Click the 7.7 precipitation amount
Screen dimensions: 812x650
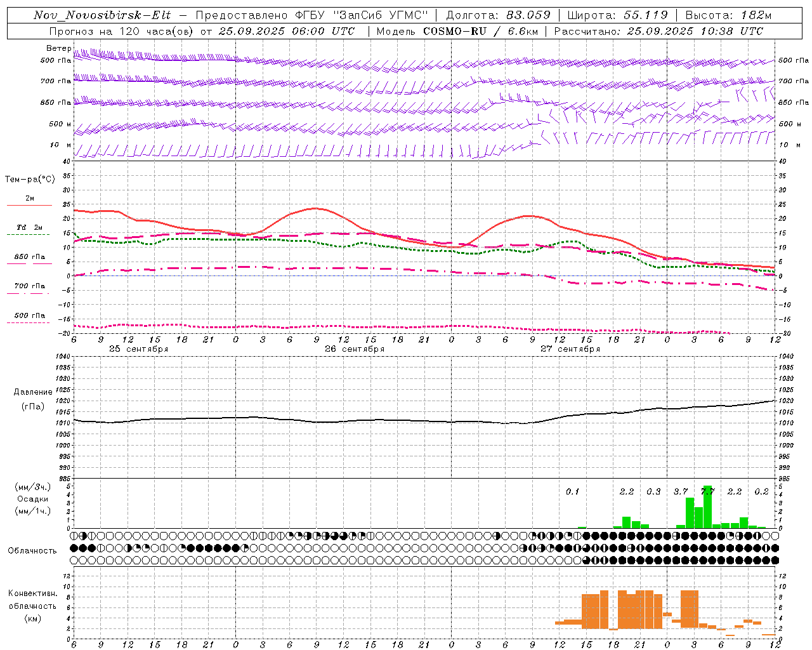[707, 491]
